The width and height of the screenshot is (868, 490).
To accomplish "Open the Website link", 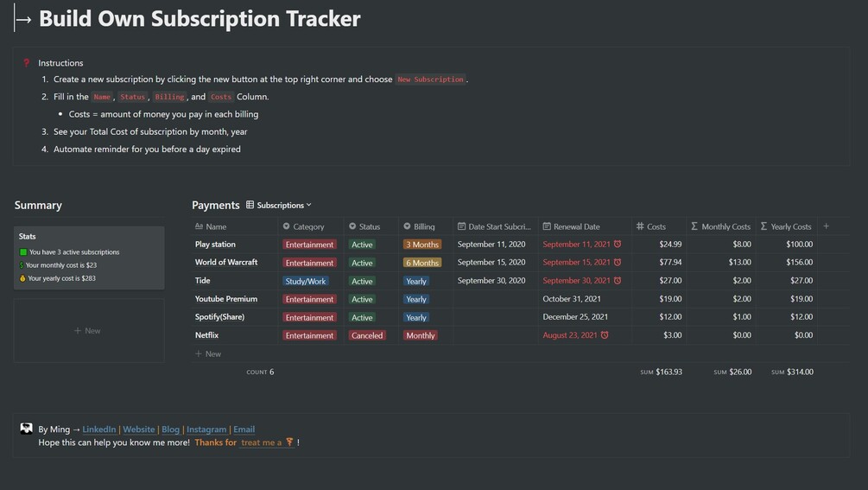I will tap(139, 430).
